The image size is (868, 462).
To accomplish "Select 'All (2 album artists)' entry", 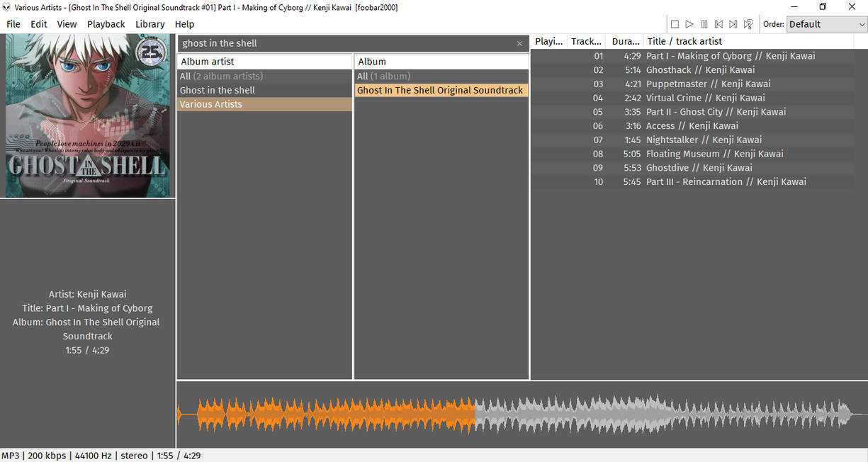I will pyautogui.click(x=265, y=76).
